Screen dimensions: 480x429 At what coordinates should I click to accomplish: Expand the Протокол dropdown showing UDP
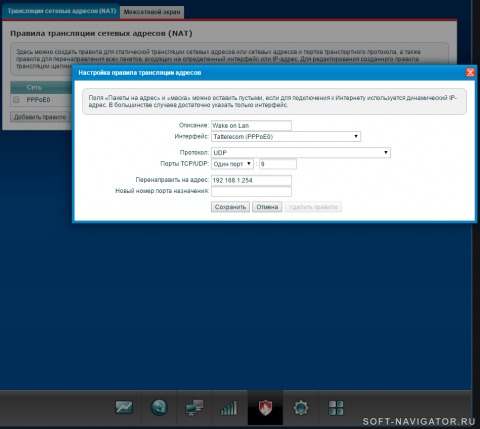pos(301,153)
